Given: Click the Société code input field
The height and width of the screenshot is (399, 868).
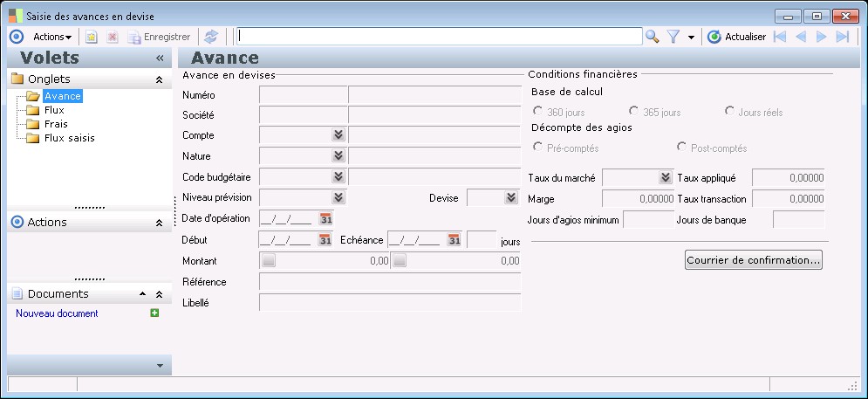Looking at the screenshot, I should [303, 115].
